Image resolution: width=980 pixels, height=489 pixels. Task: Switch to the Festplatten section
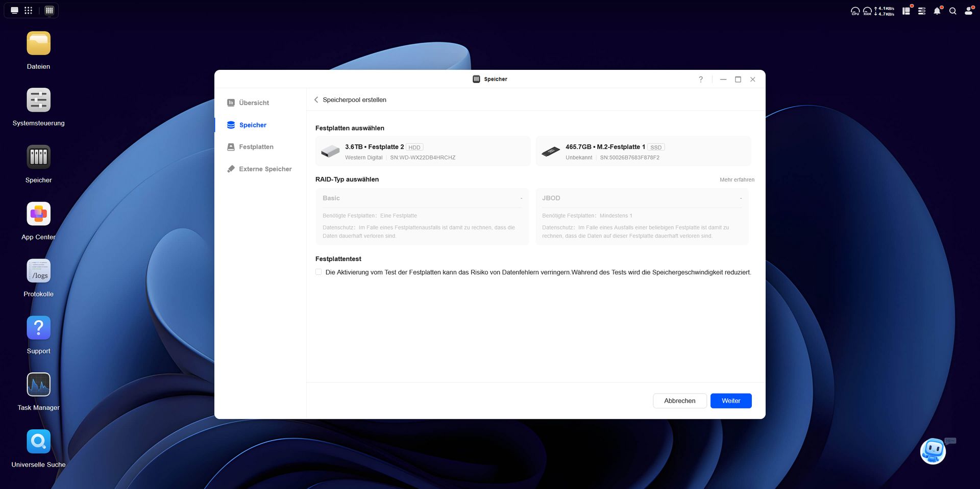[x=256, y=146]
